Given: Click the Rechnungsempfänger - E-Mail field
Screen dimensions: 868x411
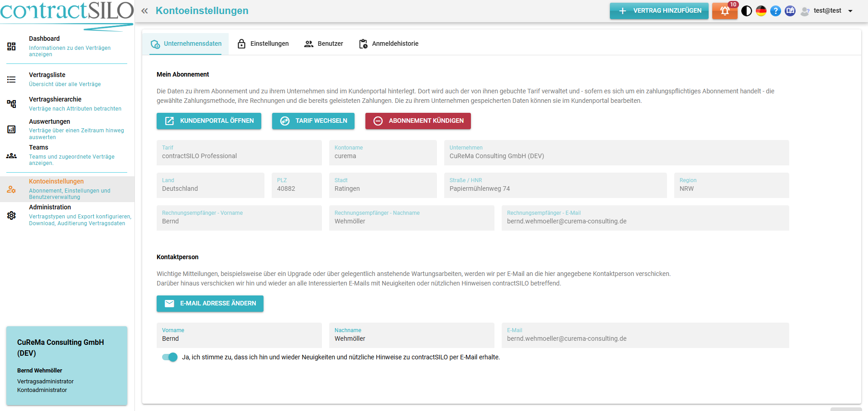Looking at the screenshot, I should click(645, 218).
